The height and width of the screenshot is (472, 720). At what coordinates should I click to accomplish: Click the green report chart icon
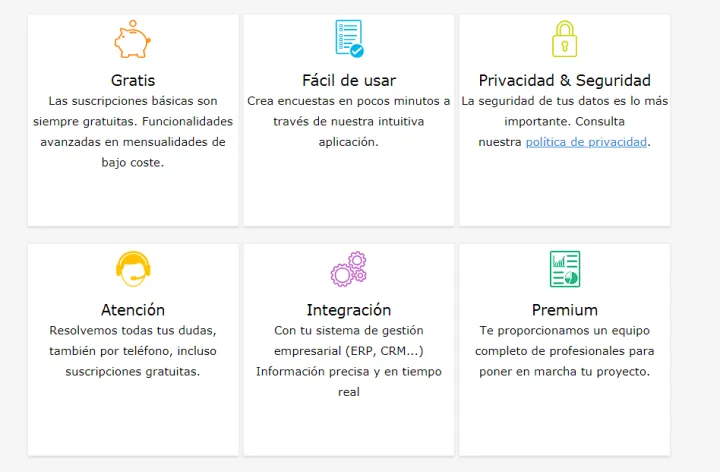tap(564, 269)
